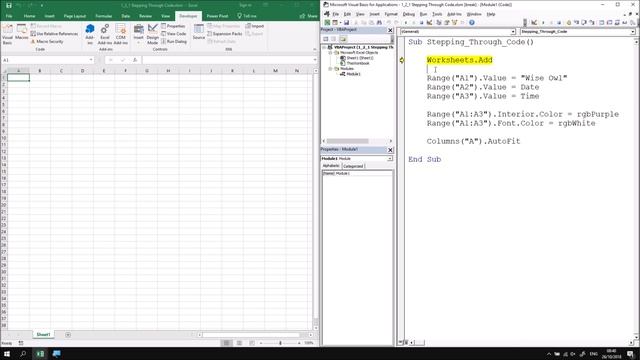Click the Share button in Excel

[x=309, y=16]
